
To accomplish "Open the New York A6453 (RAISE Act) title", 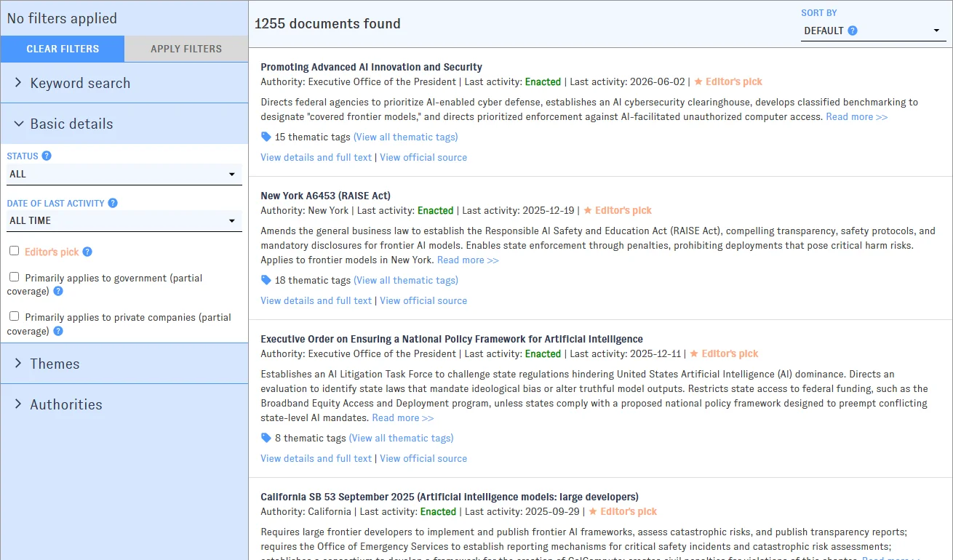I will coord(325,196).
